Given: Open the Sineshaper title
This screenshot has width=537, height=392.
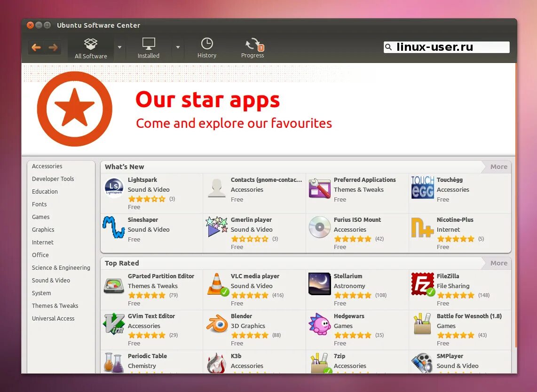Looking at the screenshot, I should (143, 220).
